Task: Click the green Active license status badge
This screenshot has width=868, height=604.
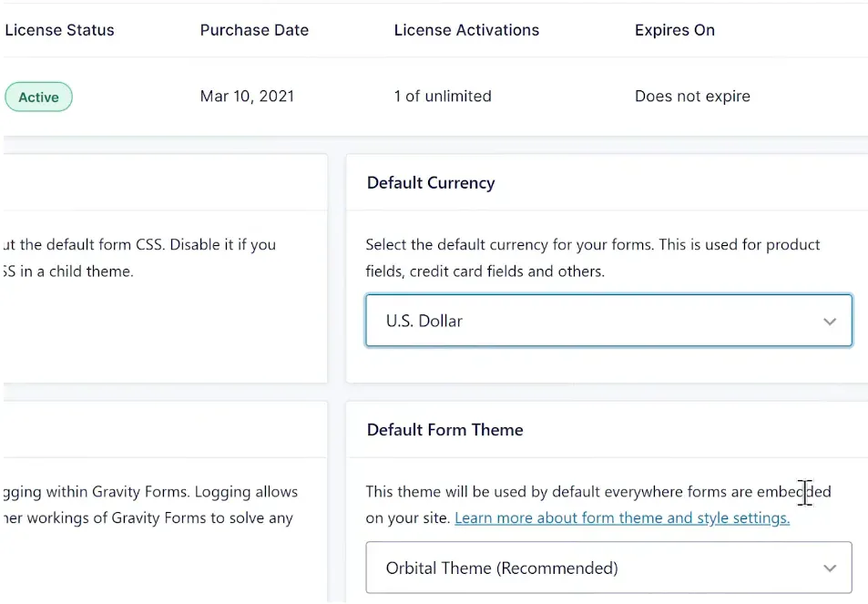Action: (38, 97)
